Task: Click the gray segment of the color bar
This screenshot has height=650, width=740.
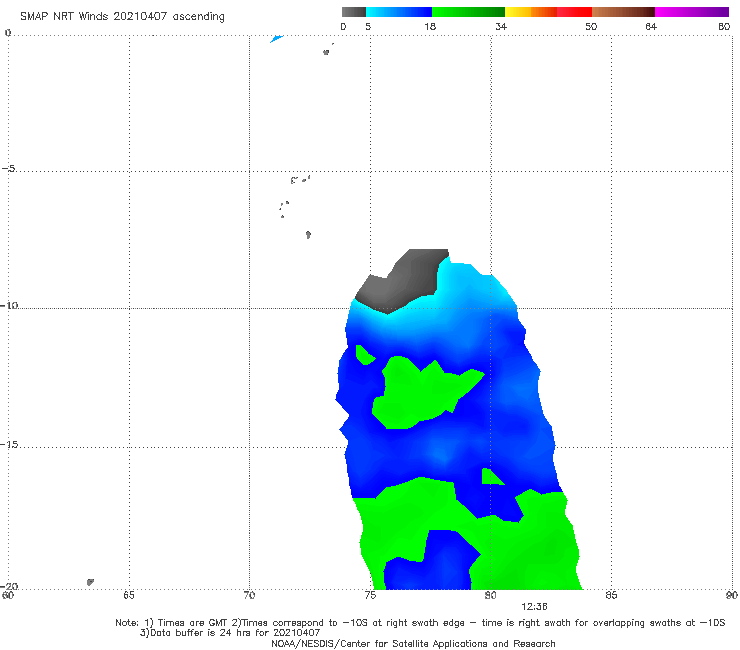Action: (x=354, y=12)
